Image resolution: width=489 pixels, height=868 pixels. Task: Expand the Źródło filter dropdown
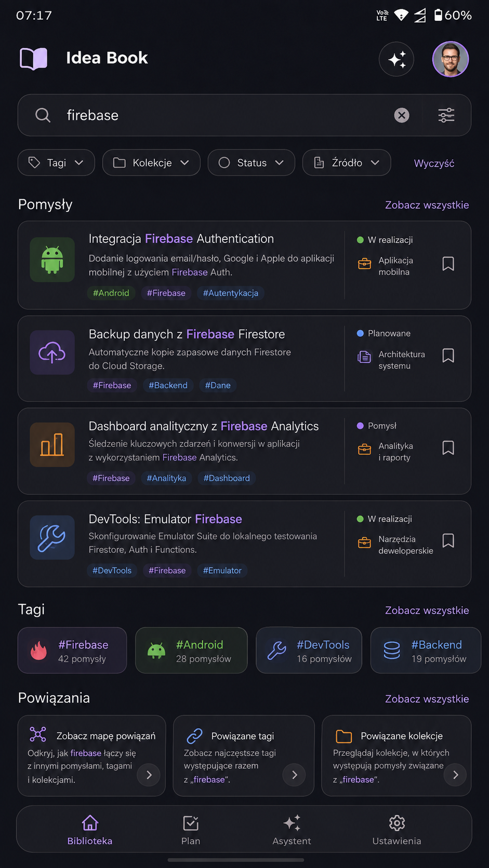point(347,162)
